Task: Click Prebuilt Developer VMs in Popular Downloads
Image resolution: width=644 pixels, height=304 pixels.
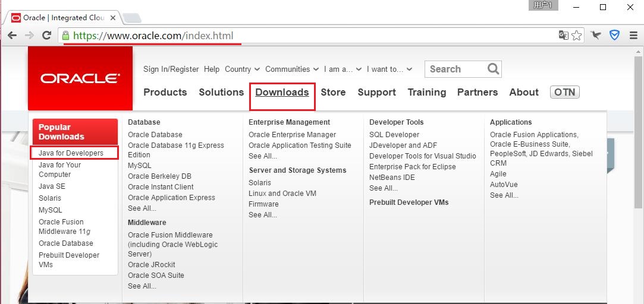Action: point(69,259)
